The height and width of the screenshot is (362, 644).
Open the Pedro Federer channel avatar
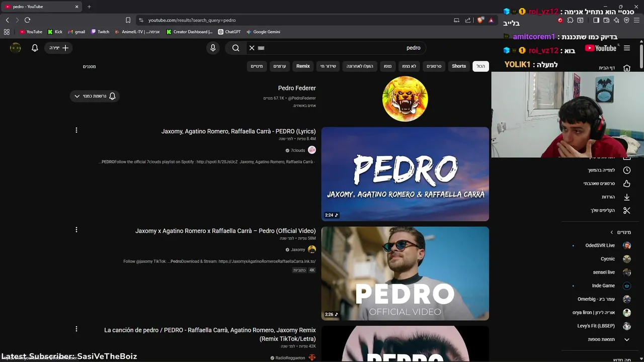pyautogui.click(x=405, y=99)
